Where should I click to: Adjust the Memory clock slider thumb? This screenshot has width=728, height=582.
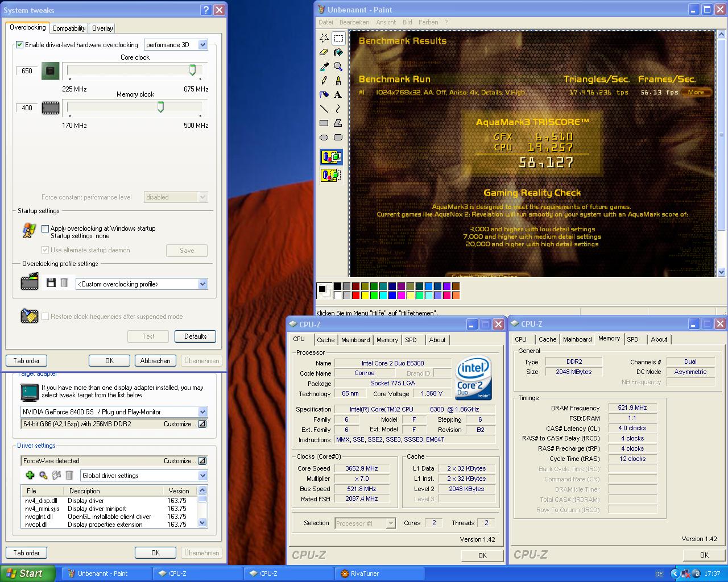point(160,107)
